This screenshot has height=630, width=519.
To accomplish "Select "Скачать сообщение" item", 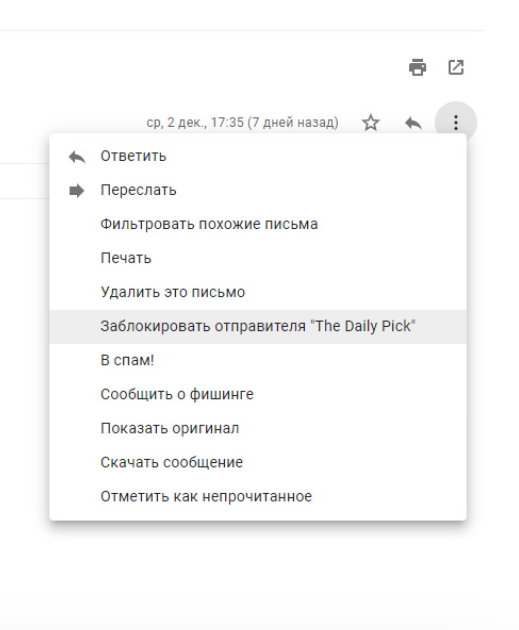I will [x=257, y=463].
